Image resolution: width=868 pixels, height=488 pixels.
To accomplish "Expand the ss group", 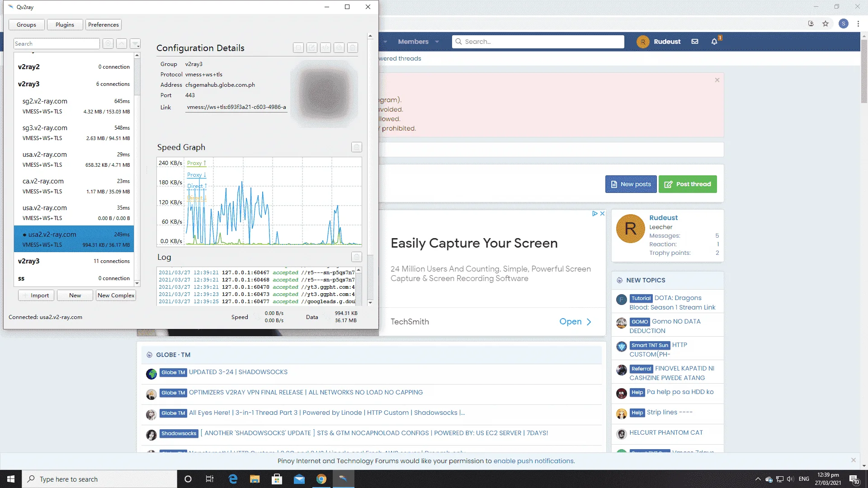I will coord(74,278).
